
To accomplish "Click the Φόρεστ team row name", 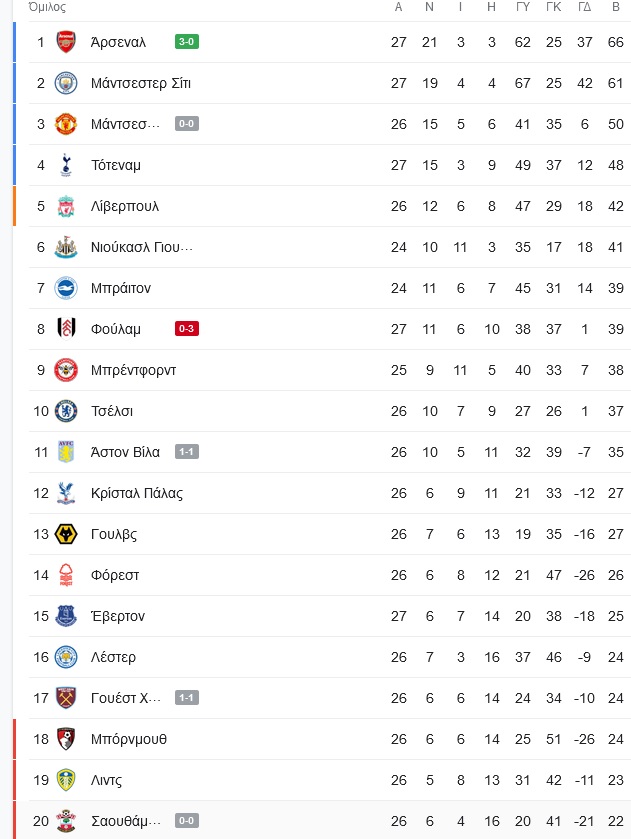I will tap(115, 575).
